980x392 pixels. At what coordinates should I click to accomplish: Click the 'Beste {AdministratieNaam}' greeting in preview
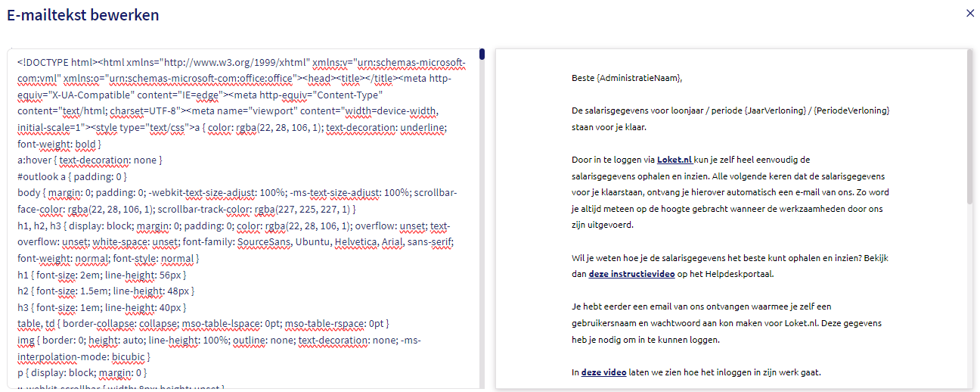coord(627,78)
